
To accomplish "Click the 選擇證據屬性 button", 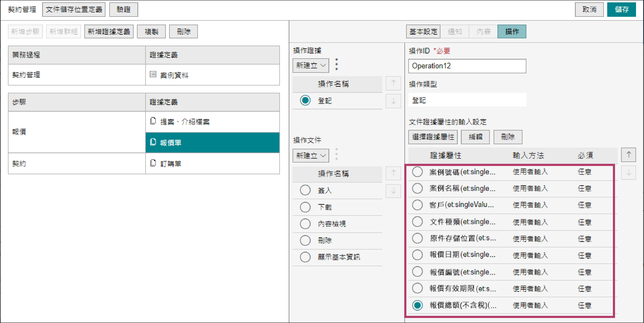I will pyautogui.click(x=433, y=137).
